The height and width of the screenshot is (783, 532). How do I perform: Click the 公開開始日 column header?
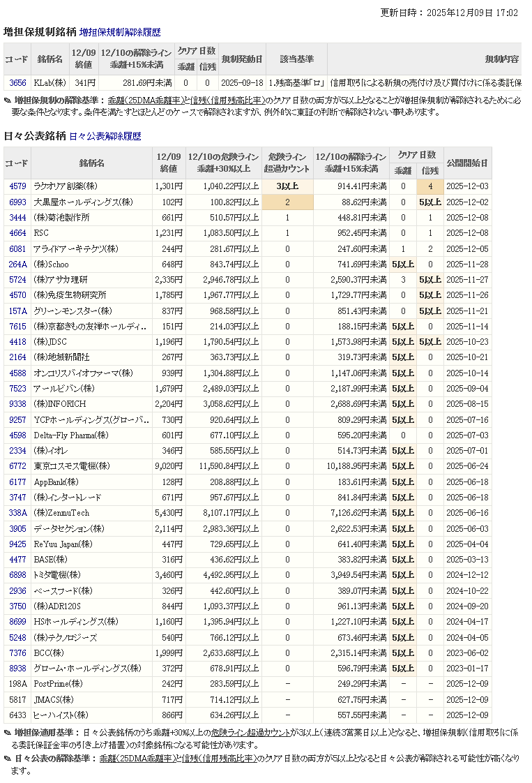click(467, 163)
